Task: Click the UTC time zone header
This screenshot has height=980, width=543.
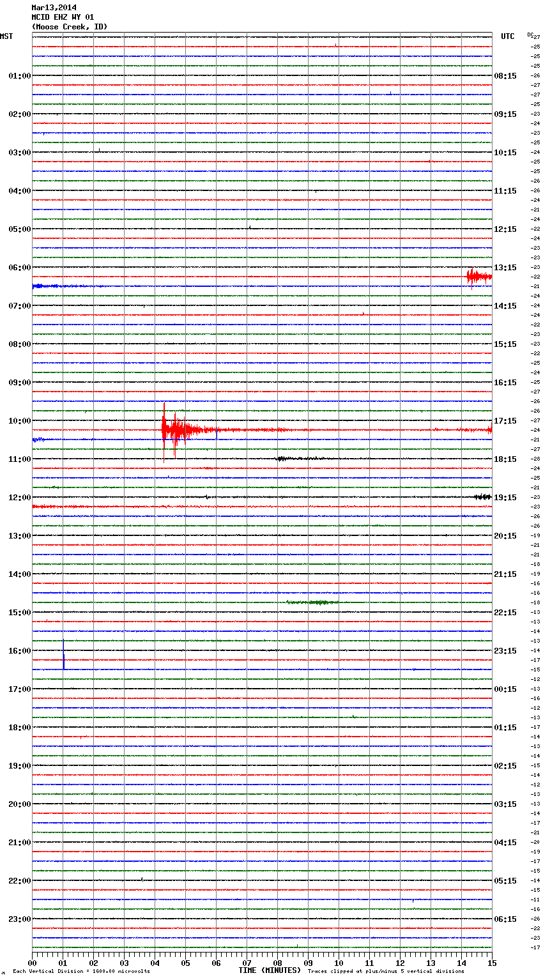Action: point(508,36)
